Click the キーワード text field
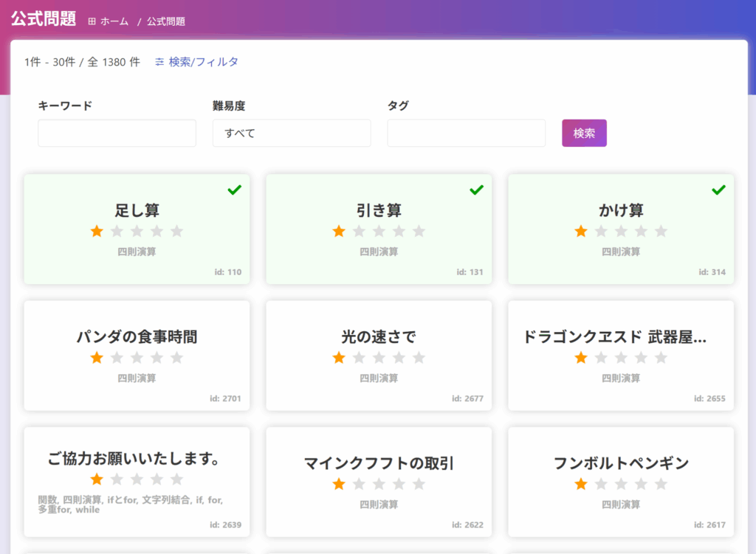 pyautogui.click(x=117, y=134)
